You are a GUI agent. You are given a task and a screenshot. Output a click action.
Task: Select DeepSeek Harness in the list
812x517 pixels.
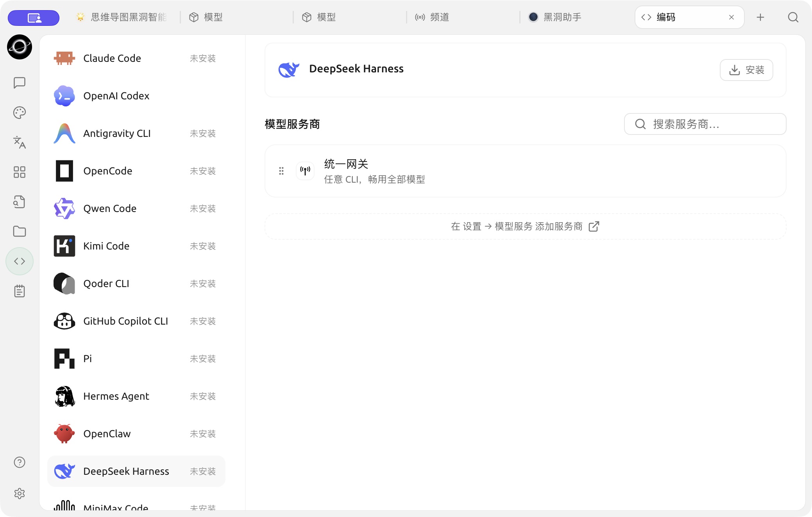136,471
